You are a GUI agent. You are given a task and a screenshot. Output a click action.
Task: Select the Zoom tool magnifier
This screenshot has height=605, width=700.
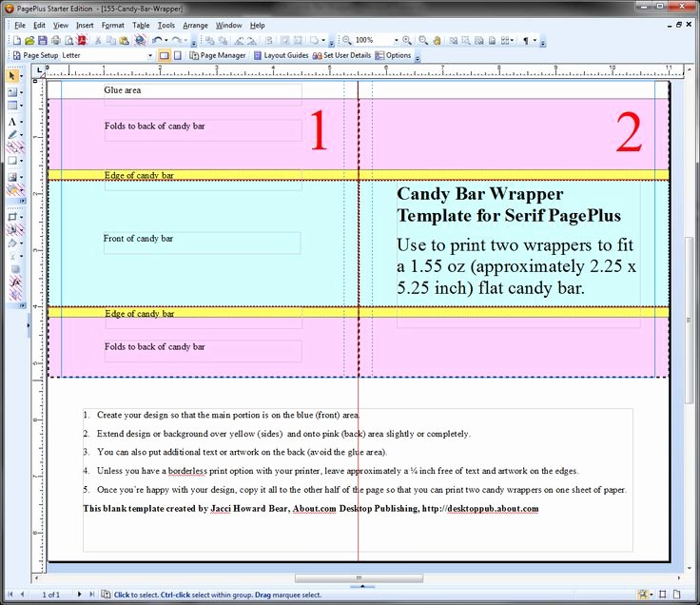click(x=423, y=41)
